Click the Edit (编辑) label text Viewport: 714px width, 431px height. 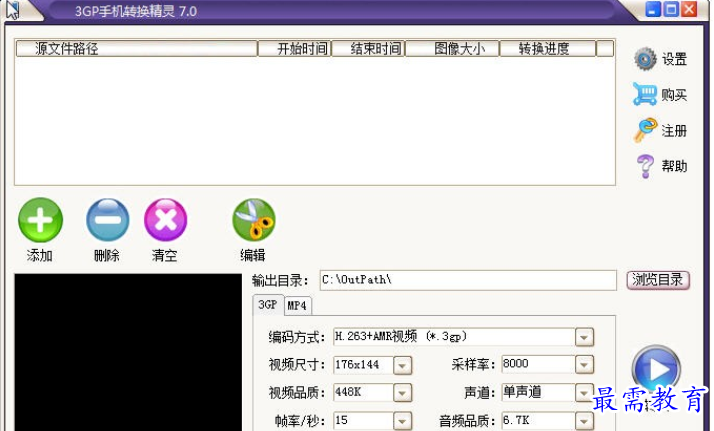pos(253,255)
